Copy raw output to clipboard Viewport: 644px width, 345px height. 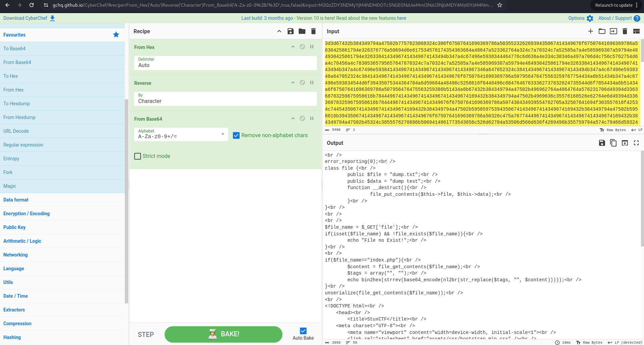point(613,143)
